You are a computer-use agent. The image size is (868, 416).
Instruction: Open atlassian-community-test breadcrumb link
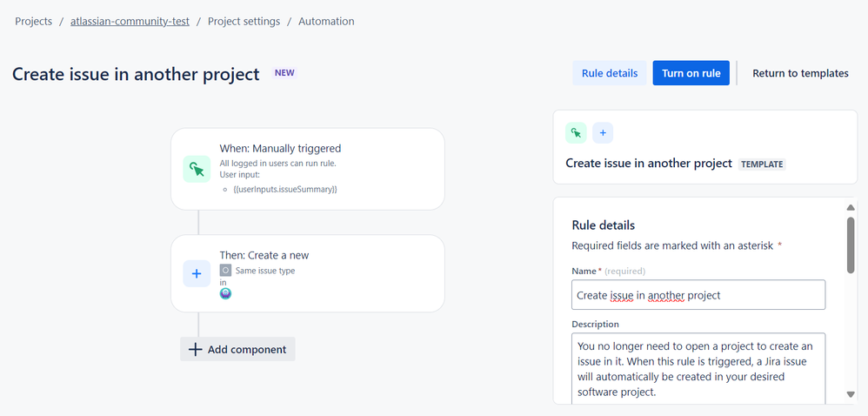click(x=130, y=22)
